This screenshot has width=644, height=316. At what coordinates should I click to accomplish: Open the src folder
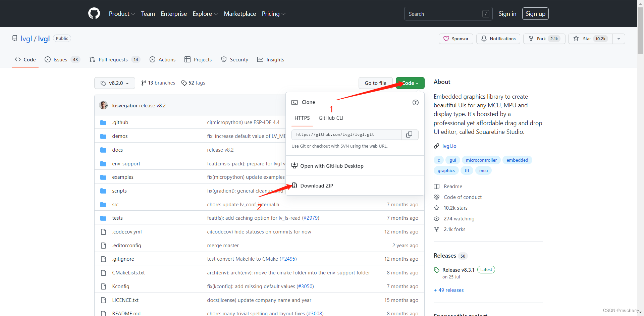tap(115, 205)
